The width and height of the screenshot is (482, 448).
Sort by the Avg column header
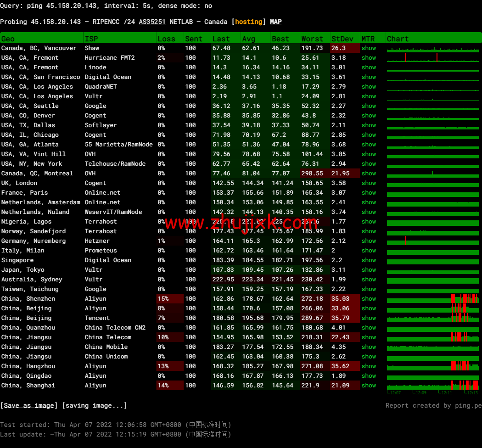point(248,39)
